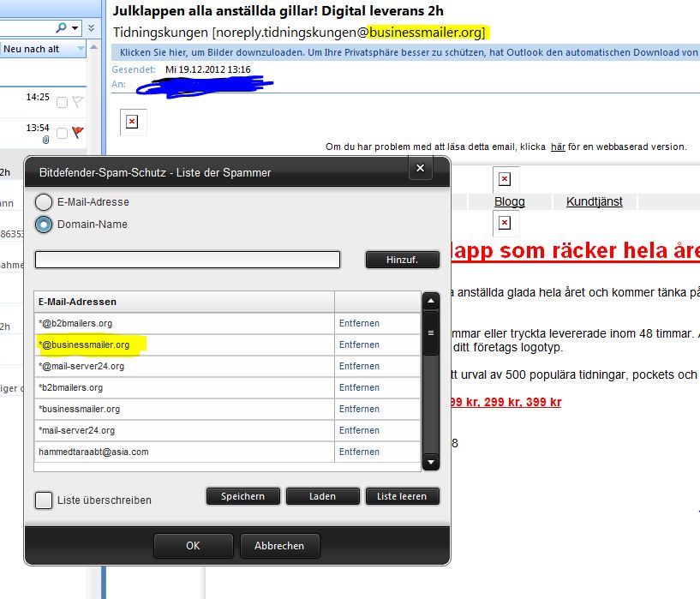
Task: Open the Blogg link in the email
Action: coord(510,201)
